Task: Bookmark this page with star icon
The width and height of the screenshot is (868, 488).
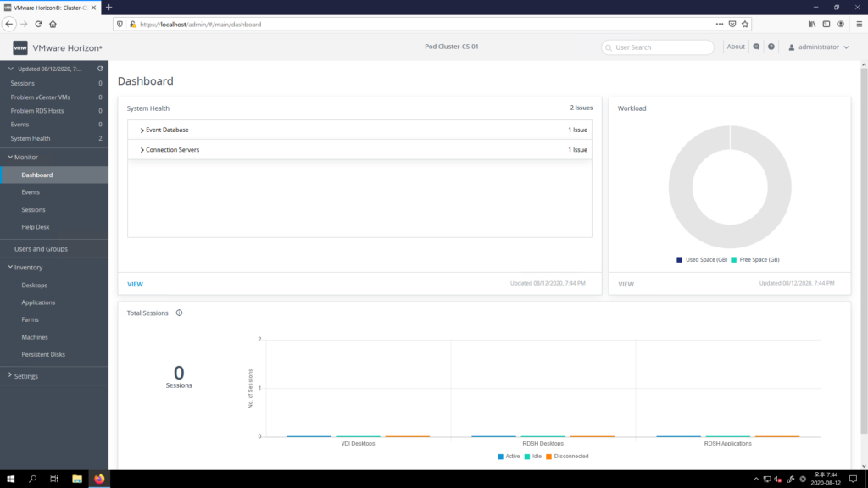Action: click(746, 25)
